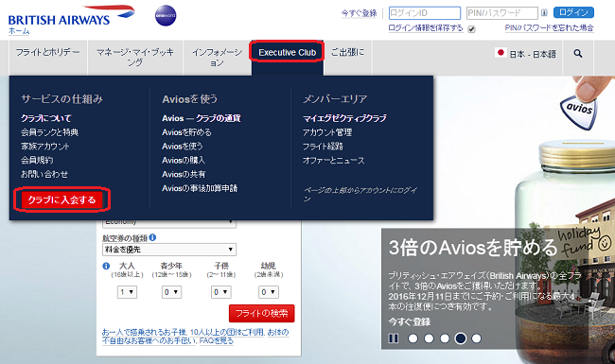Open Executive Club menu tab
This screenshot has width=615, height=364.
pyautogui.click(x=287, y=53)
